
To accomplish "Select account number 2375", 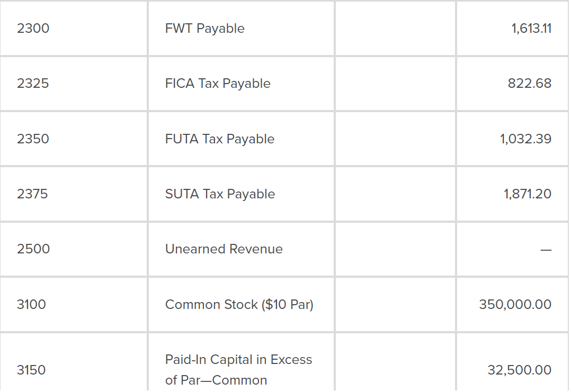I will (32, 194).
